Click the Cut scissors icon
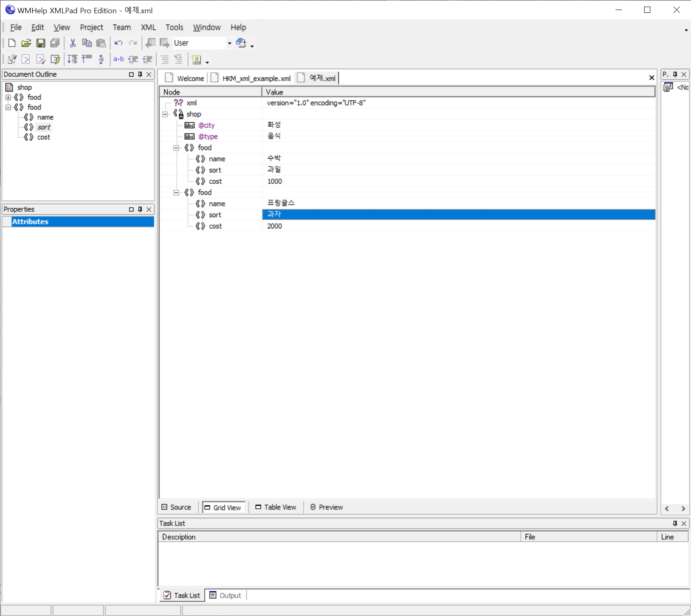Image resolution: width=691 pixels, height=616 pixels. pyautogui.click(x=73, y=43)
